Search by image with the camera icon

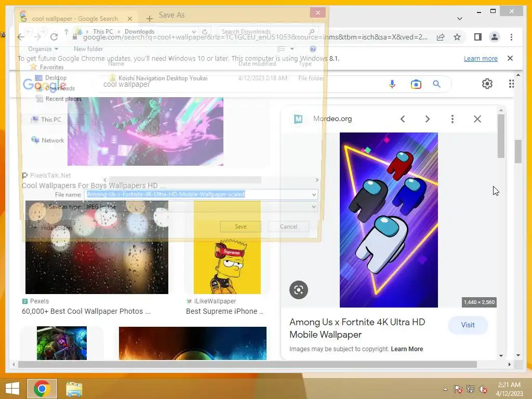(x=416, y=84)
